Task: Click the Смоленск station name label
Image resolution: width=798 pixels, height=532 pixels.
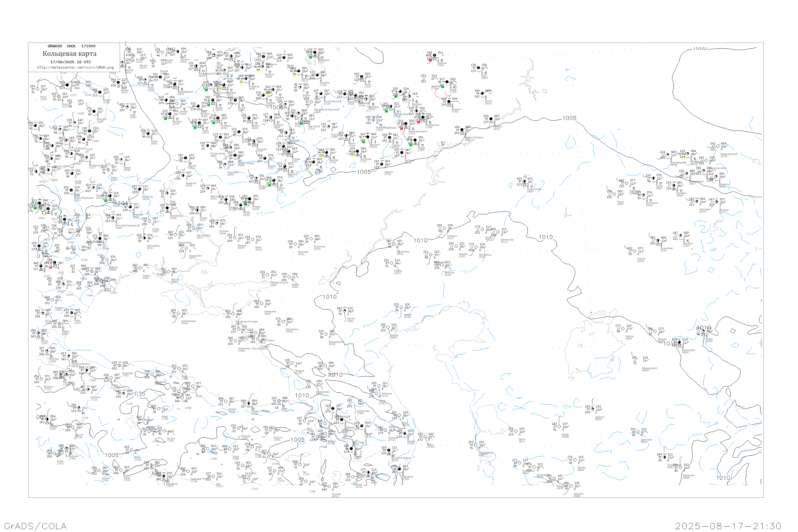Action: 226,126
